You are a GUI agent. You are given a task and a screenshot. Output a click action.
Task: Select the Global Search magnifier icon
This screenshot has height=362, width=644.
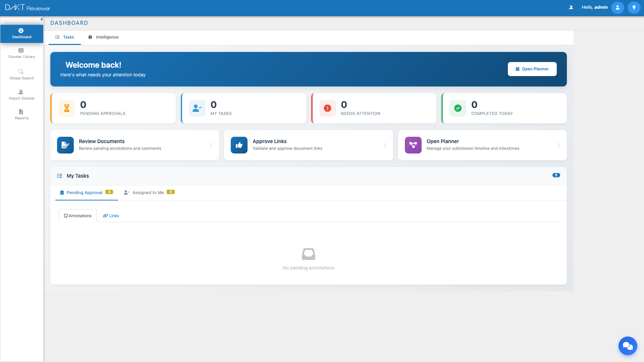click(21, 71)
